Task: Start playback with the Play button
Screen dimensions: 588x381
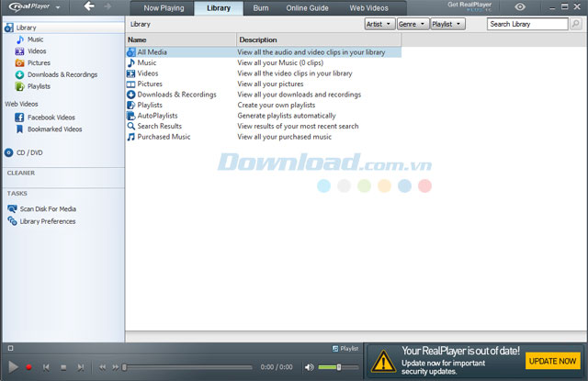Action: [13, 367]
